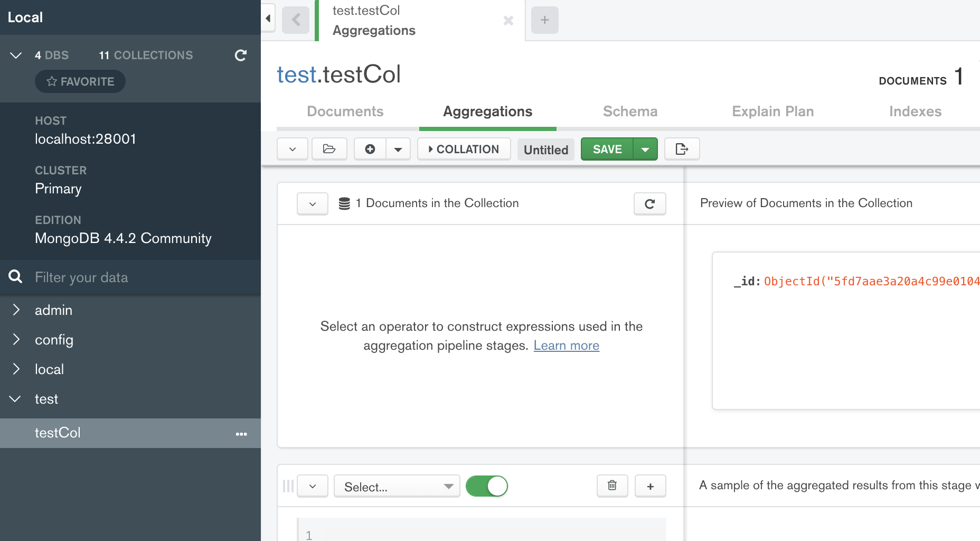The image size is (980, 541).
Task: Click the FAVORITE button
Action: pyautogui.click(x=80, y=81)
